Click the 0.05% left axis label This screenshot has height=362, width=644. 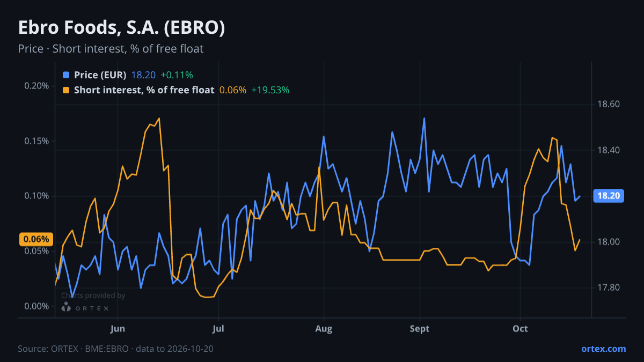[37, 251]
